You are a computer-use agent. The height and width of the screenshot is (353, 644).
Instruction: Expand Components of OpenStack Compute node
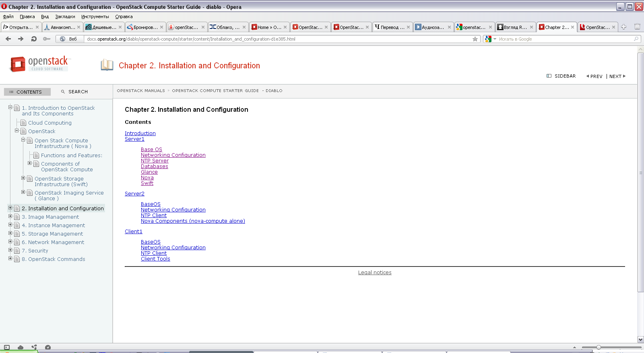[30, 163]
